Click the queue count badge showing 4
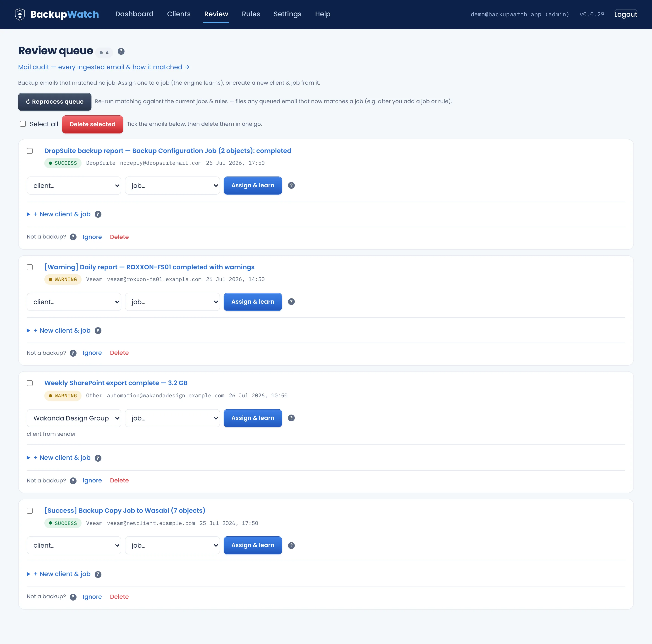This screenshot has width=652, height=644. coord(104,53)
